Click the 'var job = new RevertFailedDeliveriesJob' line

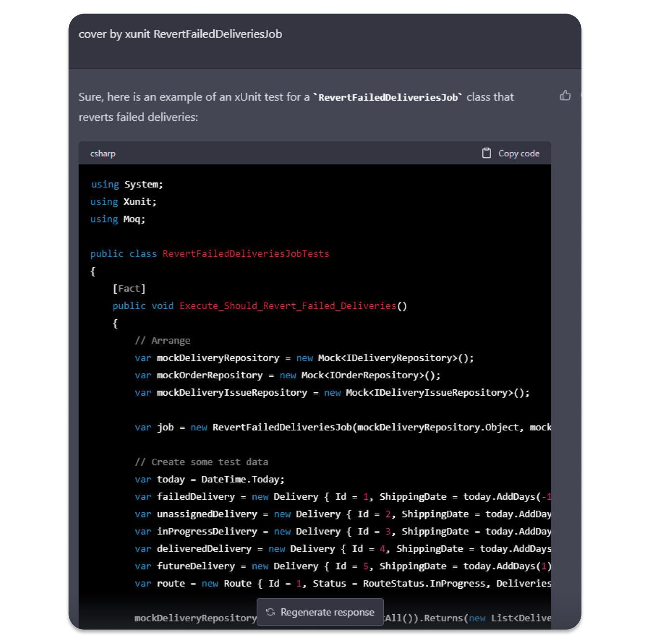(x=343, y=427)
